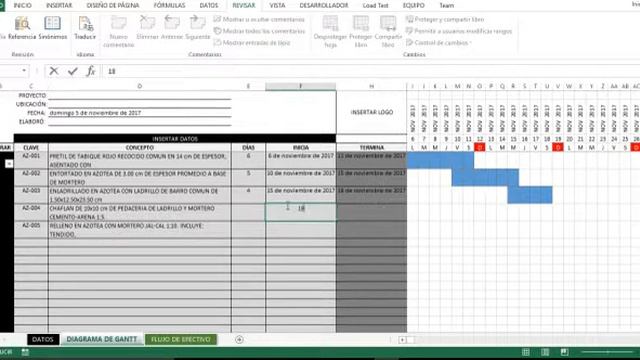The image size is (640, 360).
Task: Select the 15 de noviembre start date
Action: click(301, 195)
